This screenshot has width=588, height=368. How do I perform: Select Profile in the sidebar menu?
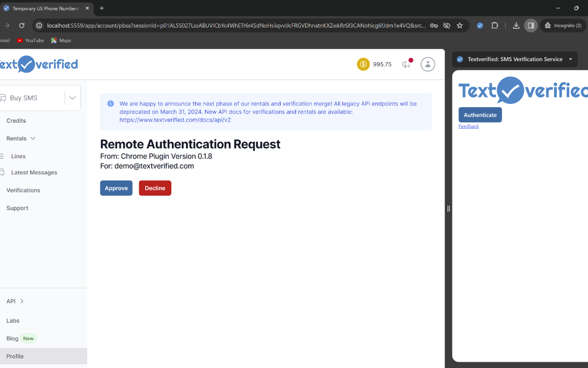coord(15,356)
